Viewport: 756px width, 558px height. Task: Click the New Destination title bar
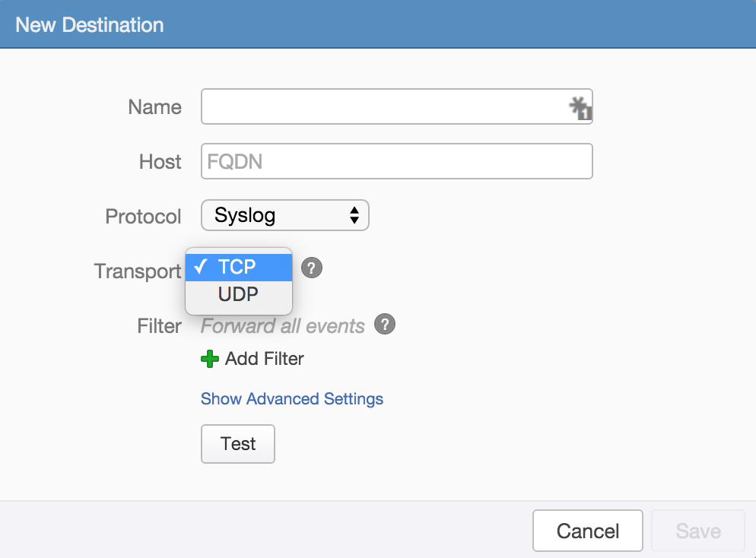pos(89,24)
